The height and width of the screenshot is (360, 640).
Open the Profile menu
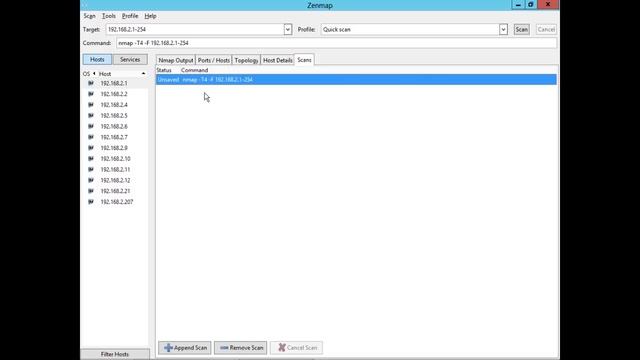130,16
